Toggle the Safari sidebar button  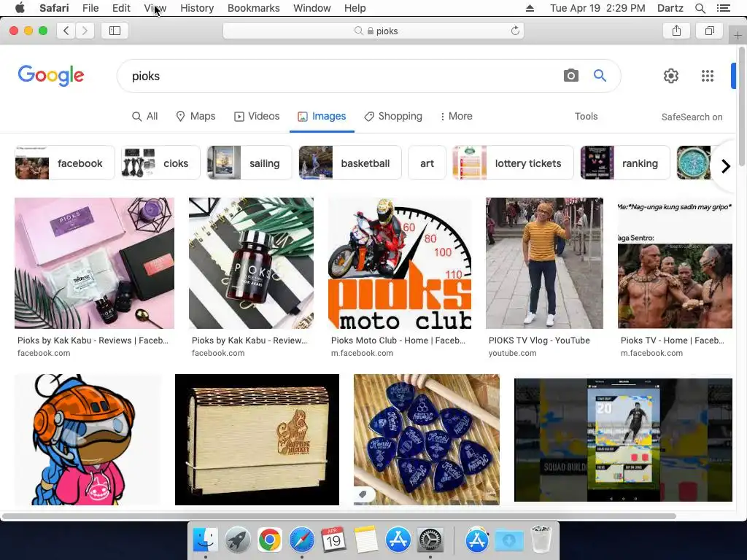(115, 31)
